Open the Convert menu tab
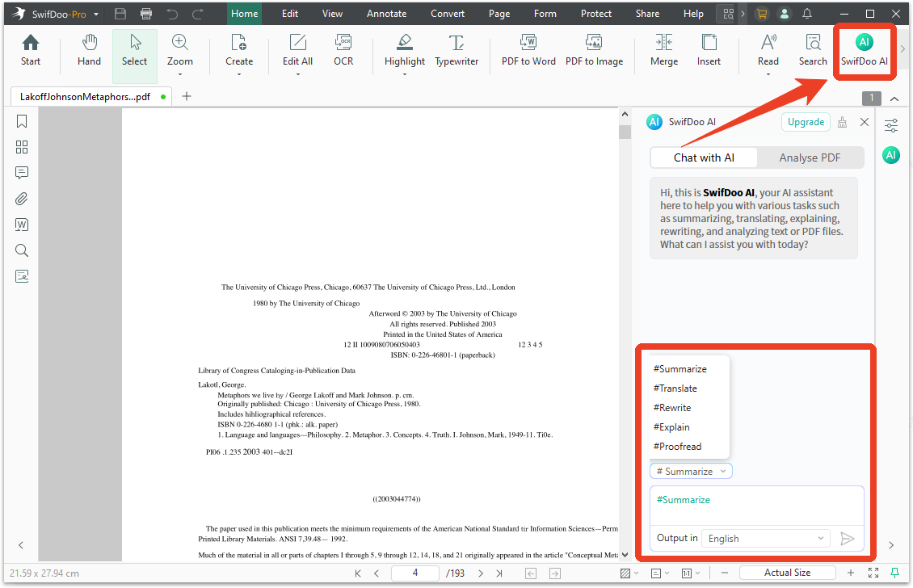 click(x=447, y=14)
